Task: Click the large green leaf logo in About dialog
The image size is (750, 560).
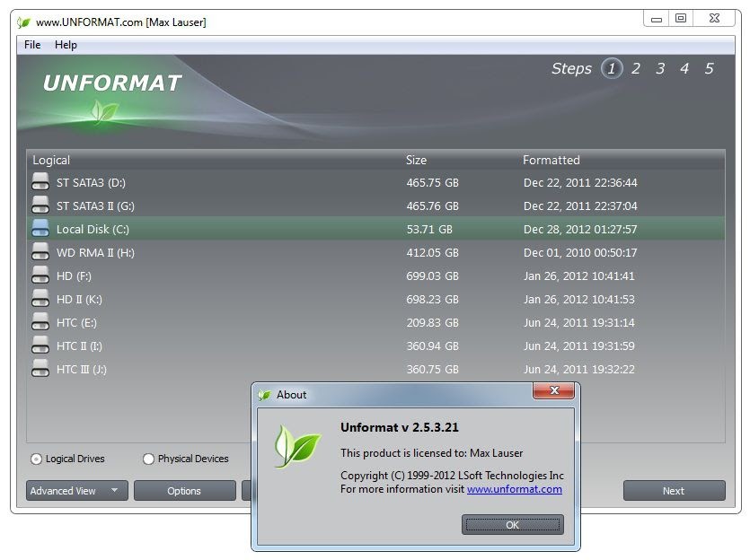Action: point(296,446)
